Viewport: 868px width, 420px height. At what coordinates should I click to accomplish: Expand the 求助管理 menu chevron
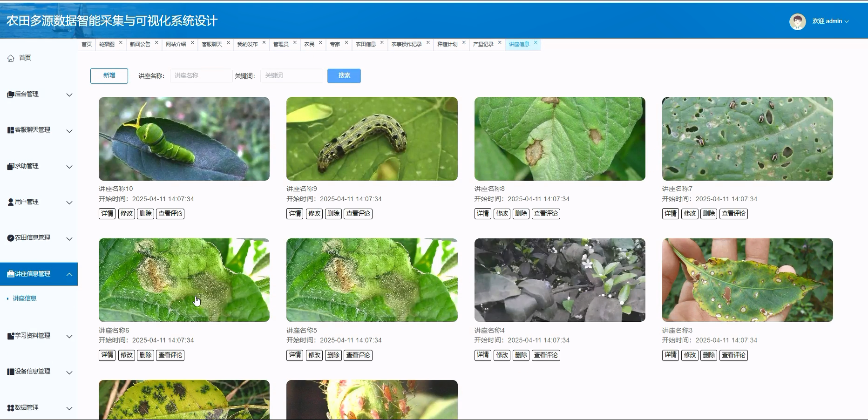point(69,167)
